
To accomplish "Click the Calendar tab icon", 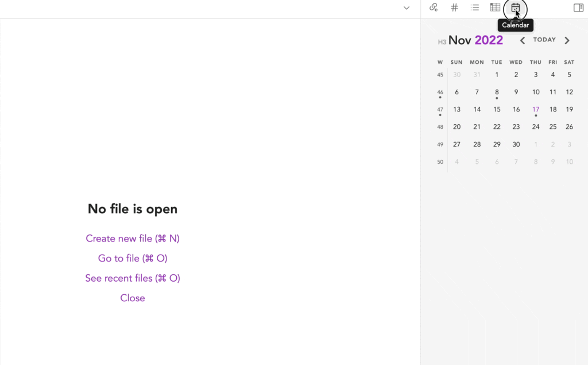I will (515, 8).
